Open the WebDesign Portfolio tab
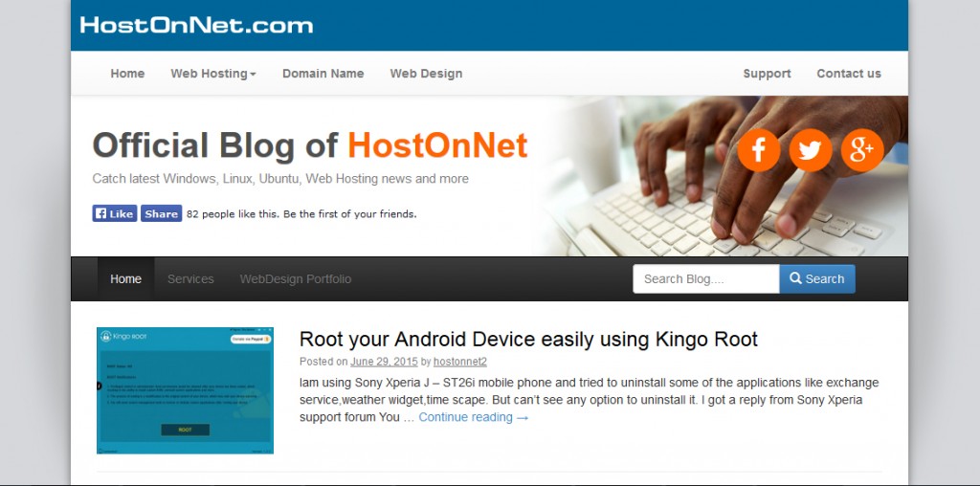 [296, 278]
